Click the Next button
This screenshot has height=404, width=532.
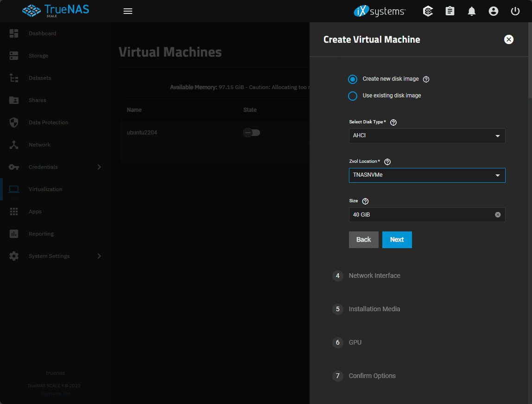pos(397,240)
